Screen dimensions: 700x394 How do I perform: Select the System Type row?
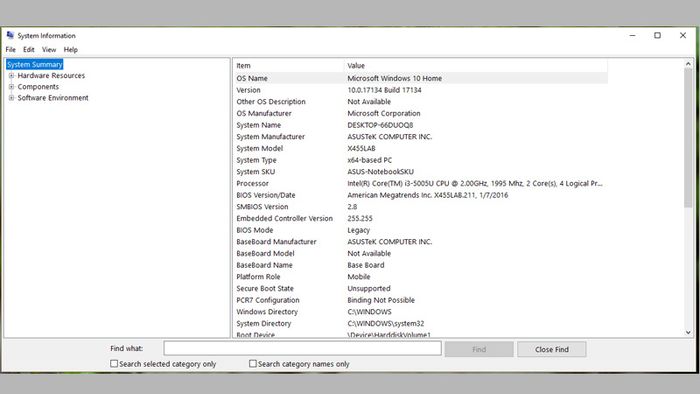coord(421,160)
